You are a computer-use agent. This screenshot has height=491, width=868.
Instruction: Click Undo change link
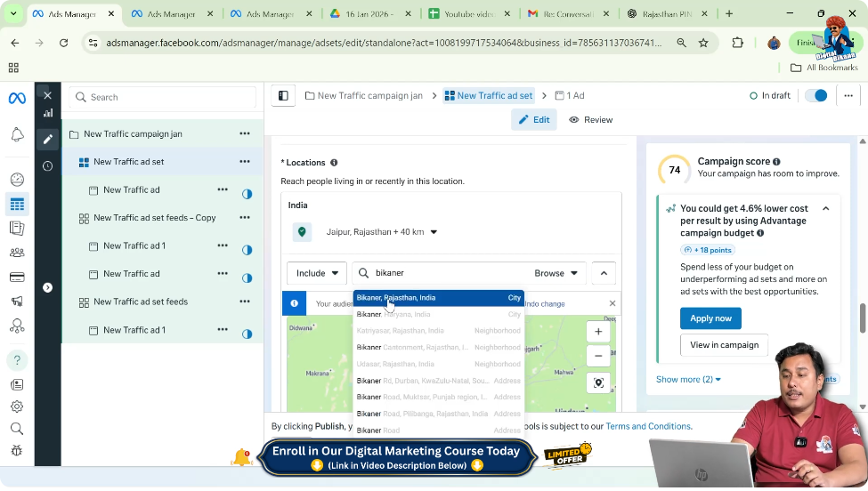[545, 304]
